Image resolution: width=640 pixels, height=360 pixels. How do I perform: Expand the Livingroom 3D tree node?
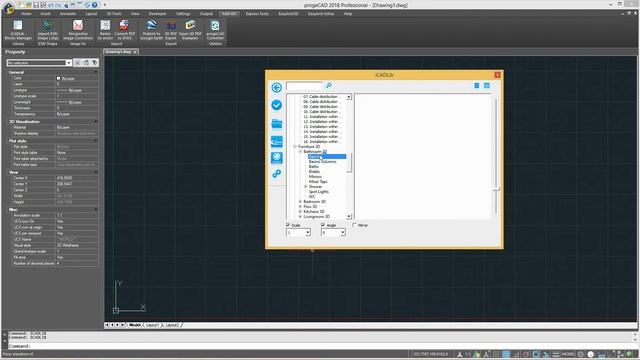[300, 217]
